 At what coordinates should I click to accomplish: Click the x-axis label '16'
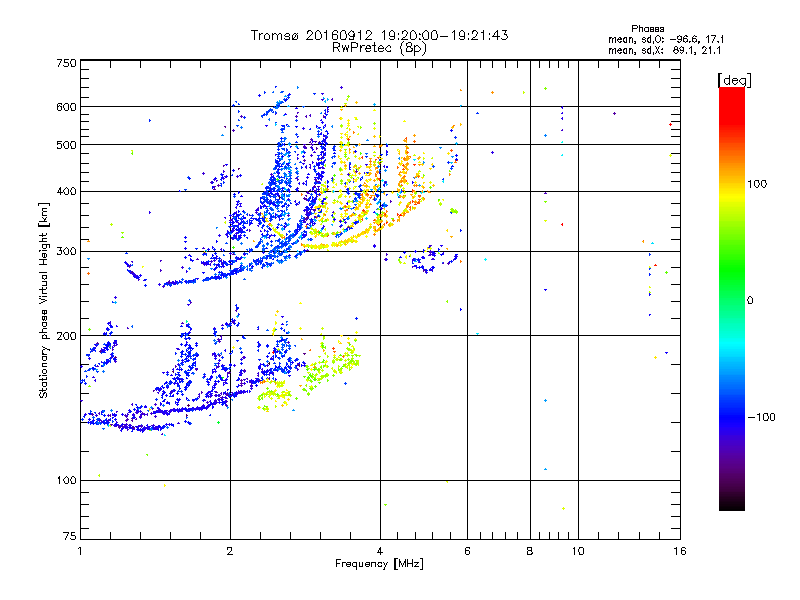point(680,551)
